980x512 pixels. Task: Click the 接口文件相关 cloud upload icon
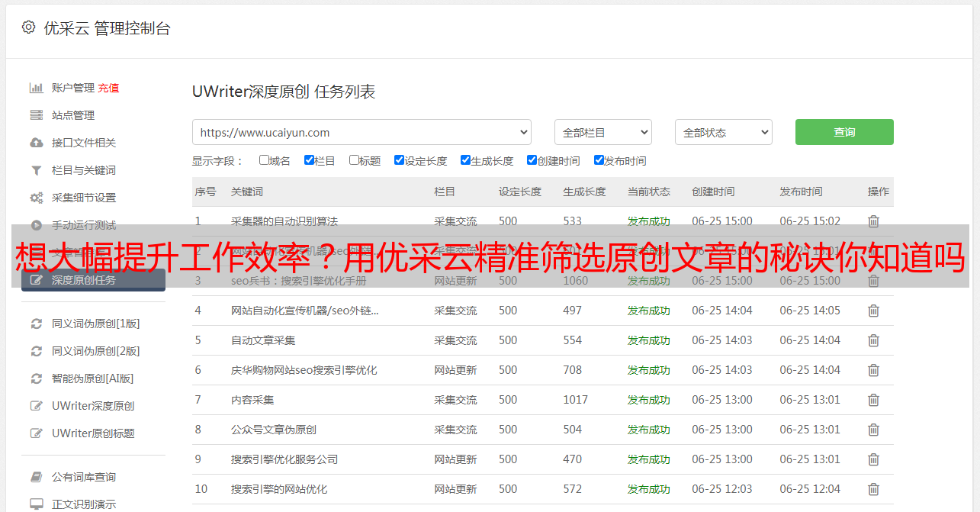pos(36,143)
